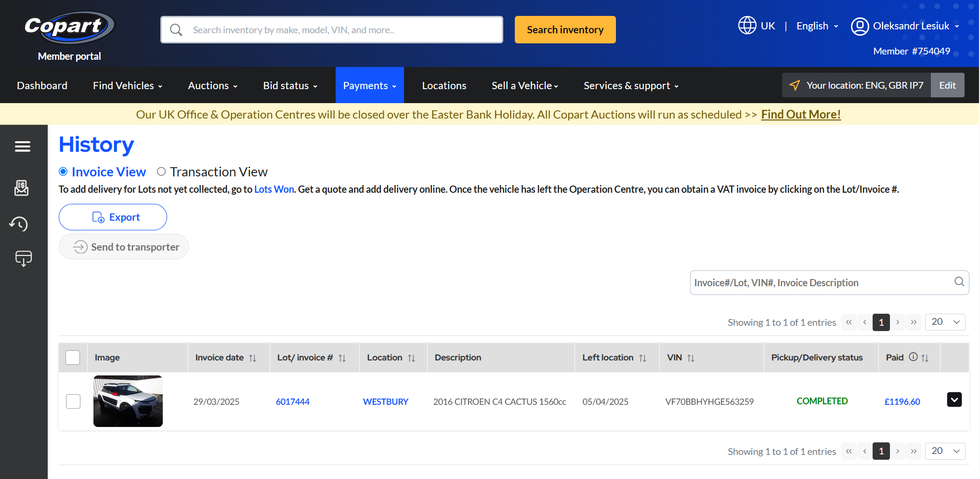Open the £1196.60 paid amount link
Screen dimensions: 980x479
pyautogui.click(x=902, y=401)
